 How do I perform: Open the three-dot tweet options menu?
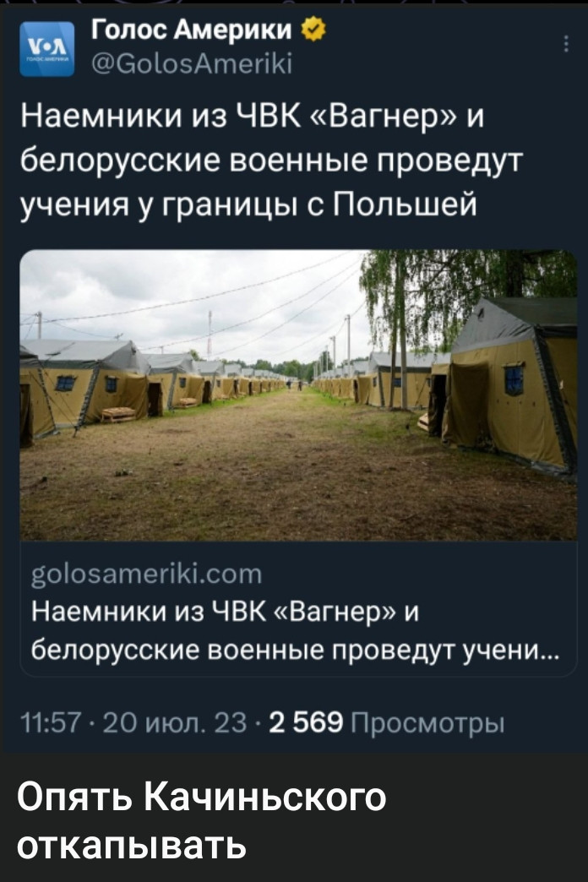click(x=566, y=44)
